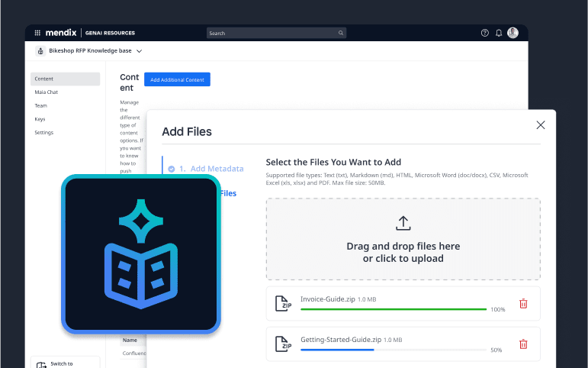Click the 100% upload status text

coord(497,309)
